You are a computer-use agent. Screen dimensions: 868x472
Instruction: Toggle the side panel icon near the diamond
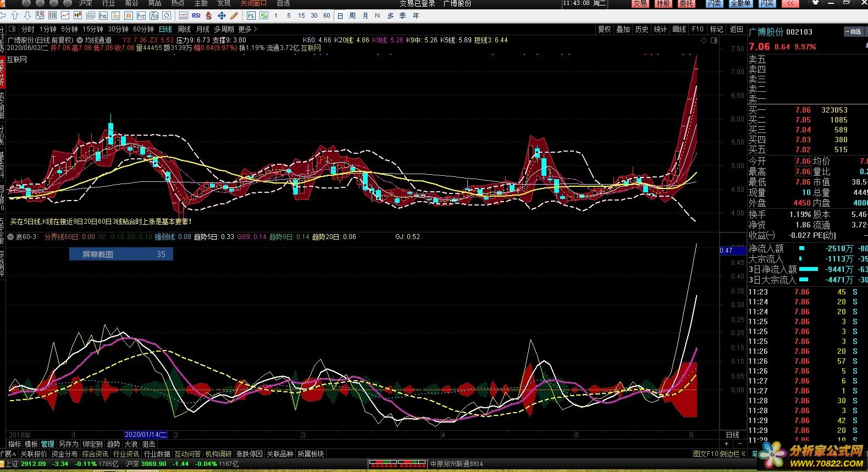coord(714,40)
